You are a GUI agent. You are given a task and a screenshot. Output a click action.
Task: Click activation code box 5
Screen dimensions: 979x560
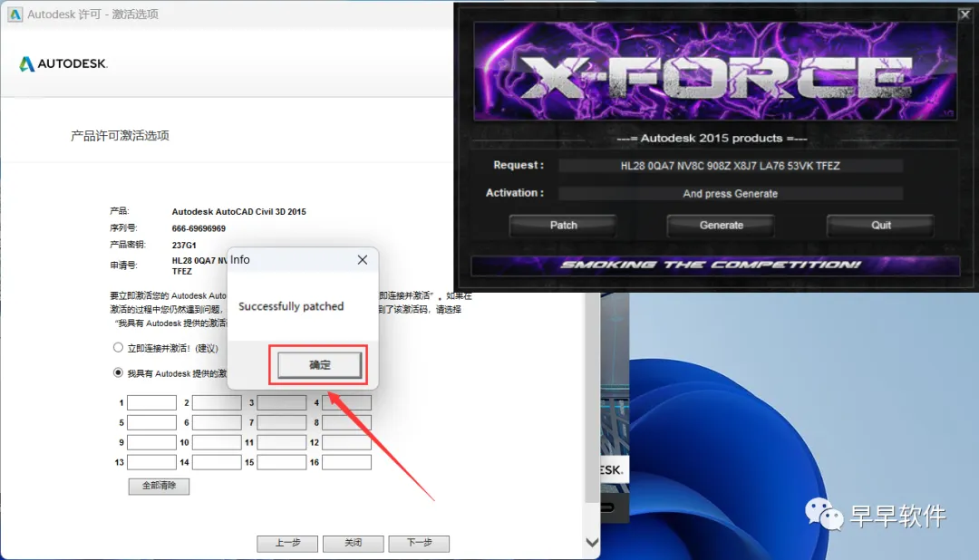pyautogui.click(x=151, y=422)
